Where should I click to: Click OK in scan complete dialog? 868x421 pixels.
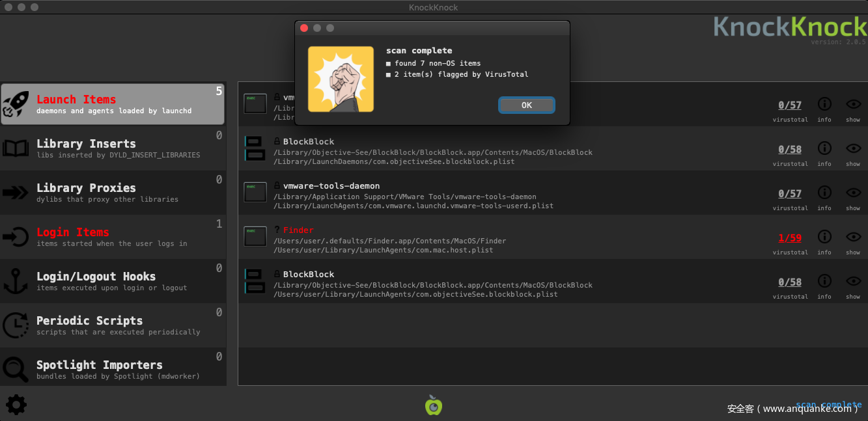click(526, 105)
